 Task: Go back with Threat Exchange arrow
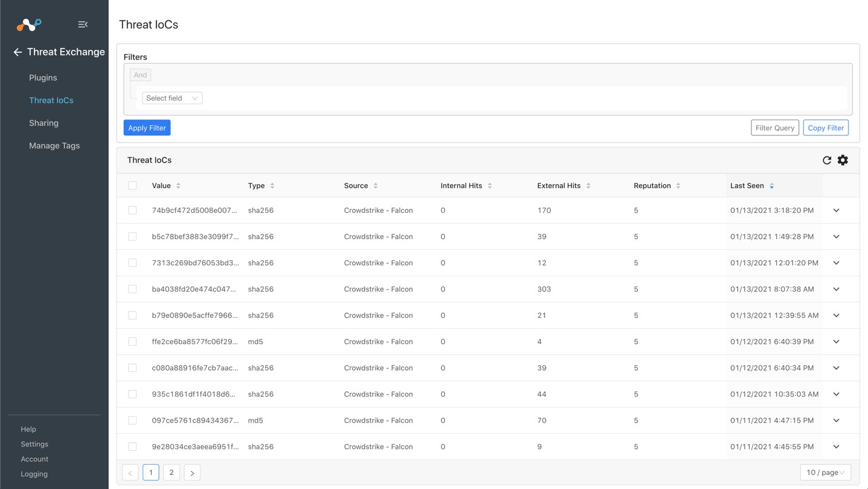pos(18,52)
